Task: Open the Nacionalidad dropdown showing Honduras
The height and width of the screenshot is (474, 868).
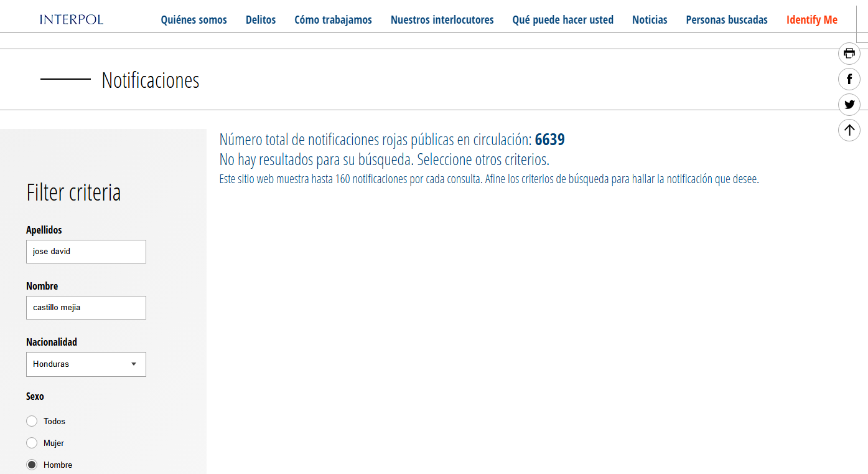Action: click(86, 364)
